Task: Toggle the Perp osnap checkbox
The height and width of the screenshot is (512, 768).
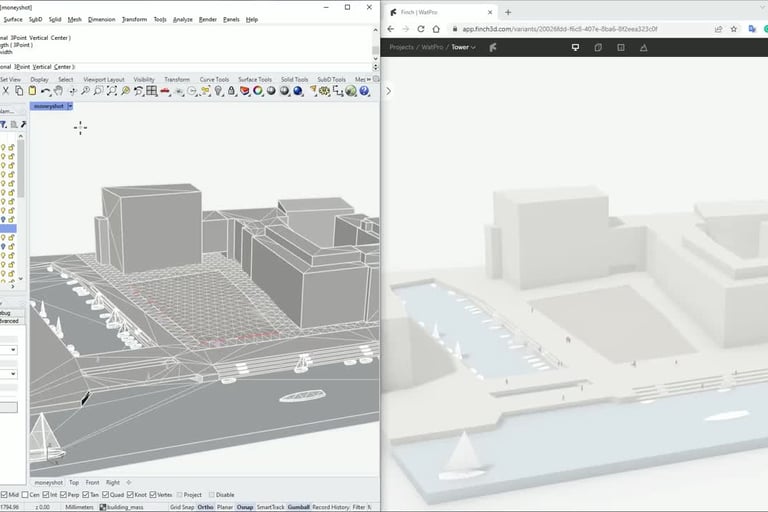Action: (x=63, y=495)
